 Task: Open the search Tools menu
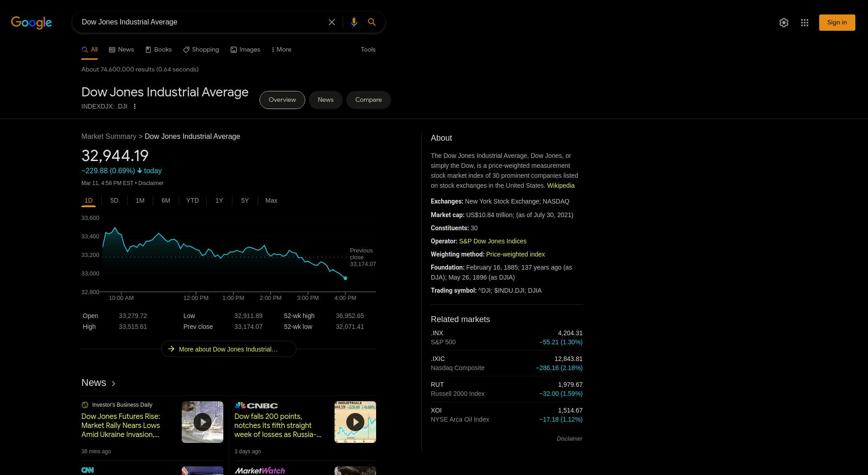[x=368, y=50]
